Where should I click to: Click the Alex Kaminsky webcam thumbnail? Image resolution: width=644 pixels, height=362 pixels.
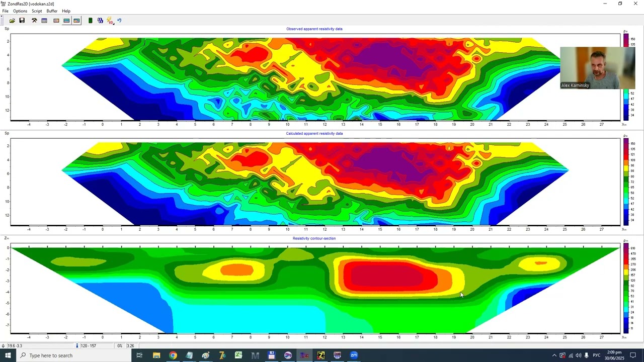597,68
